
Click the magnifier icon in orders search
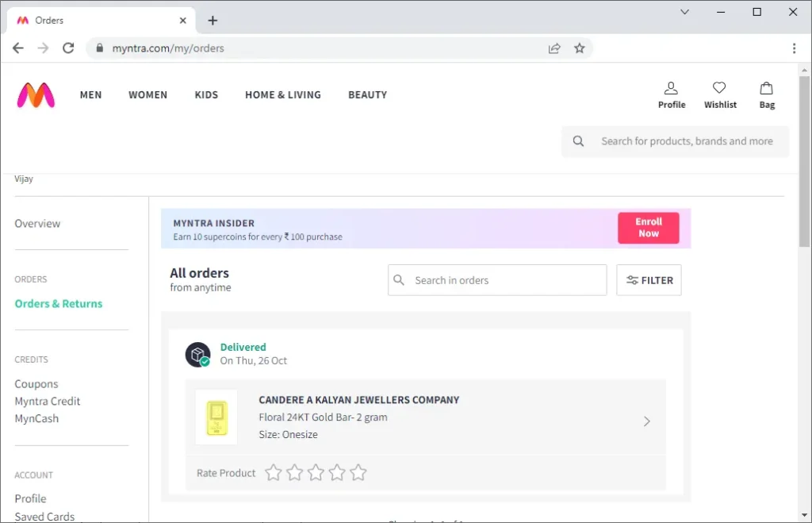point(399,280)
